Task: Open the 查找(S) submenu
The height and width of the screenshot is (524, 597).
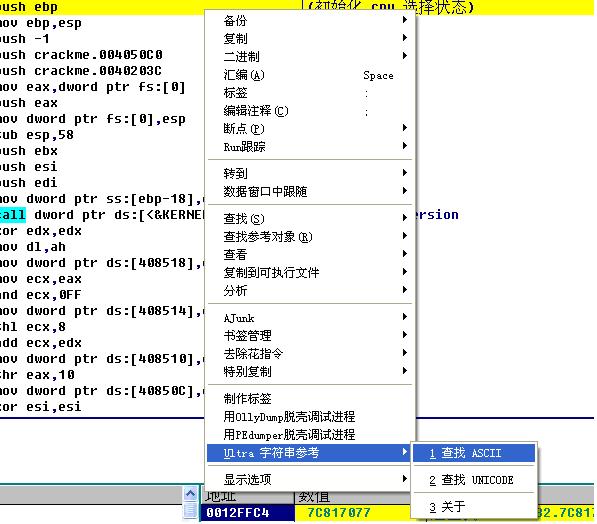Action: [x=310, y=218]
